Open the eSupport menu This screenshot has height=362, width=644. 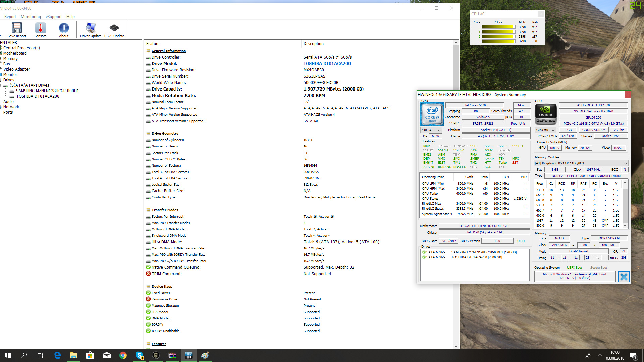click(x=54, y=17)
